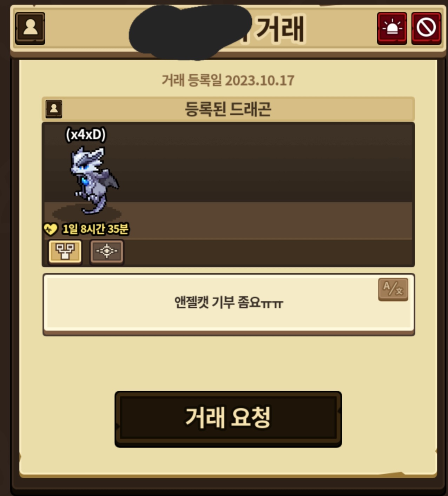Translate the message with the A/文 icon
This screenshot has height=496, width=448.
(x=393, y=289)
